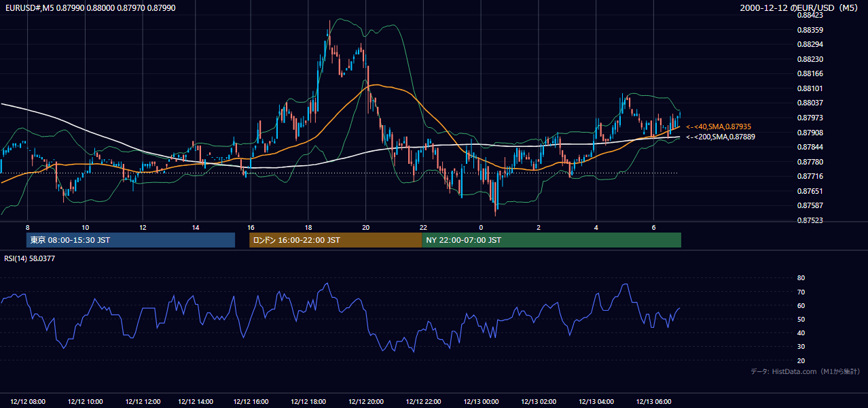Click price level 0.87651 on axis
Viewport: 868px width, 408px height.
click(x=810, y=191)
